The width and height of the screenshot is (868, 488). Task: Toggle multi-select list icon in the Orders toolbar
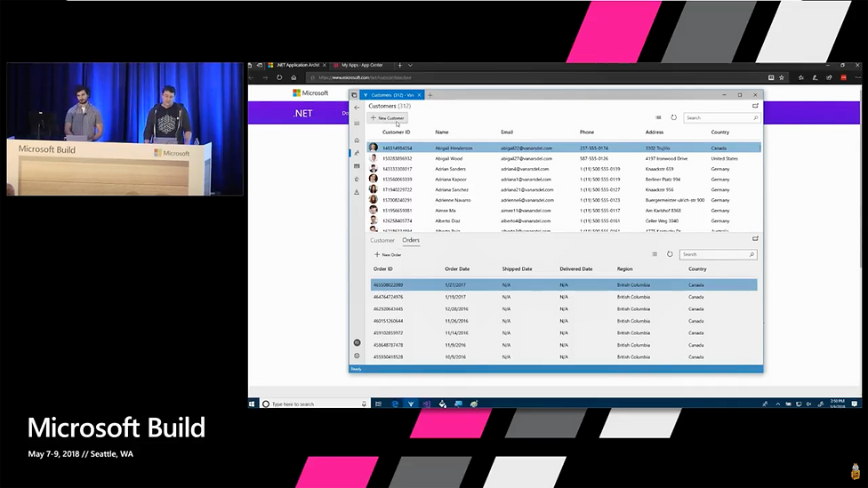point(655,254)
